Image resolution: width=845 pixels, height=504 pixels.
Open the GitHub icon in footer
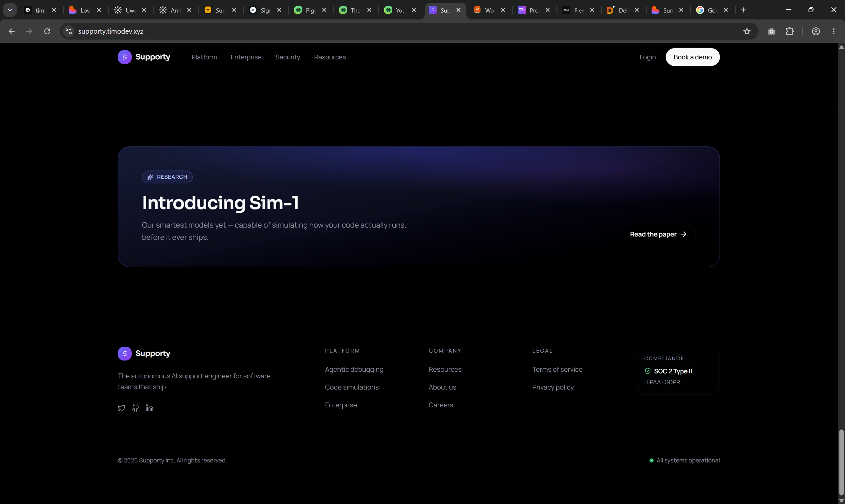pyautogui.click(x=136, y=408)
